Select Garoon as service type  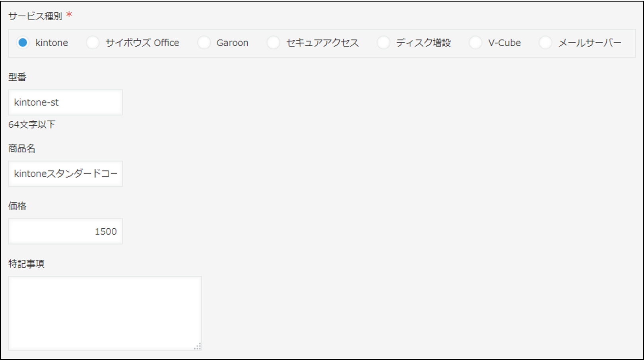pos(204,43)
